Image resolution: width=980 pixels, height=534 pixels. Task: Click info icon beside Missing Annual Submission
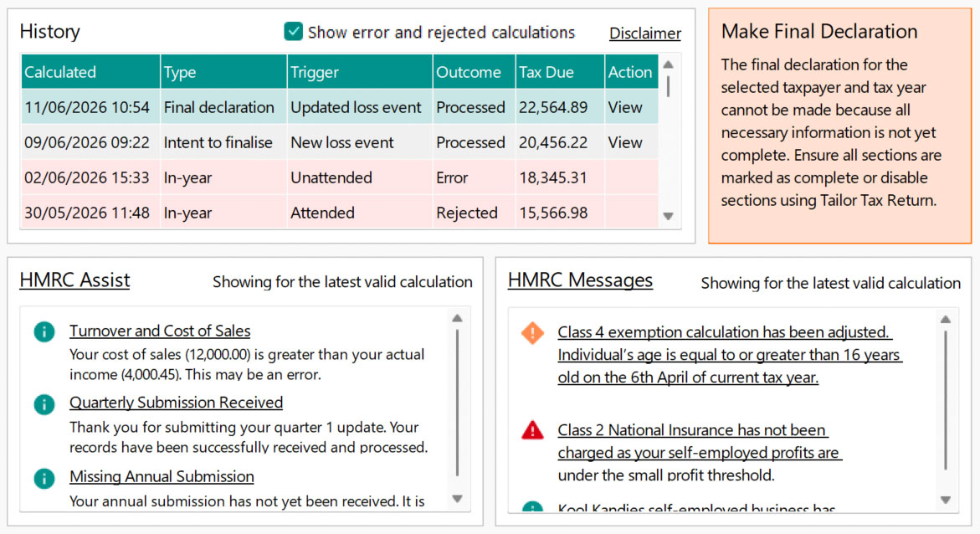(x=44, y=479)
